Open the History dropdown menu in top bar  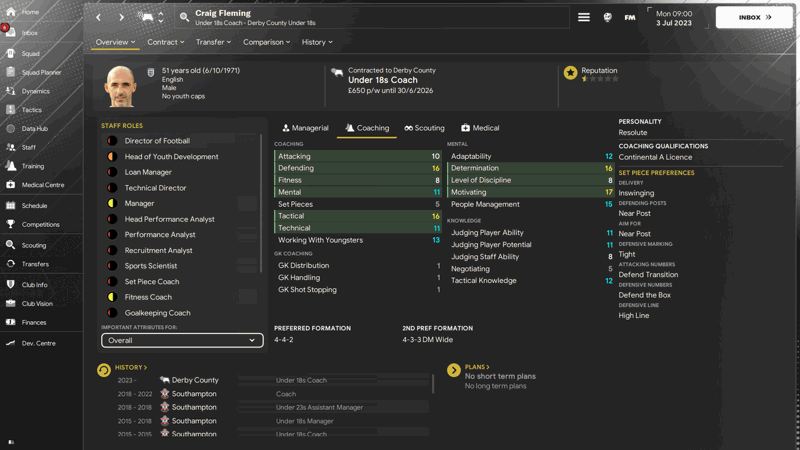click(x=317, y=42)
